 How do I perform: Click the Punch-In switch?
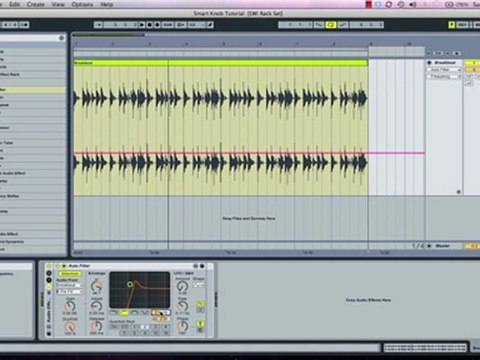pyautogui.click(x=319, y=25)
